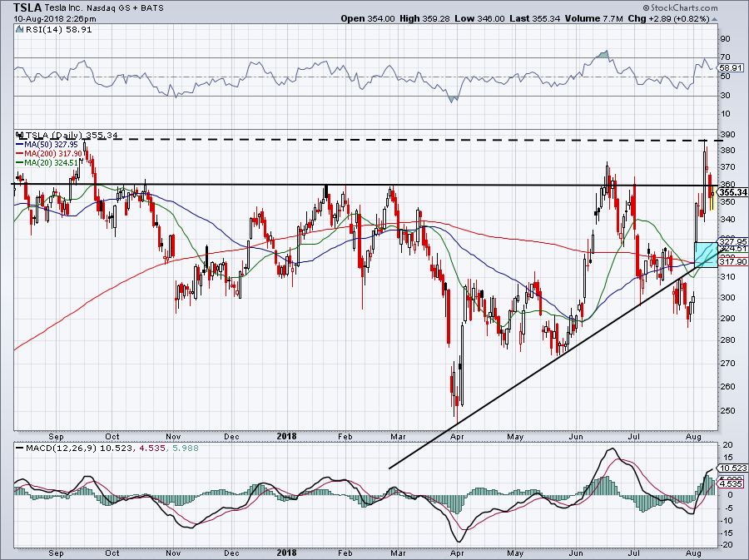749x560 pixels.
Task: Click the 70 overbought level on RSI axis
Action: tap(725, 57)
